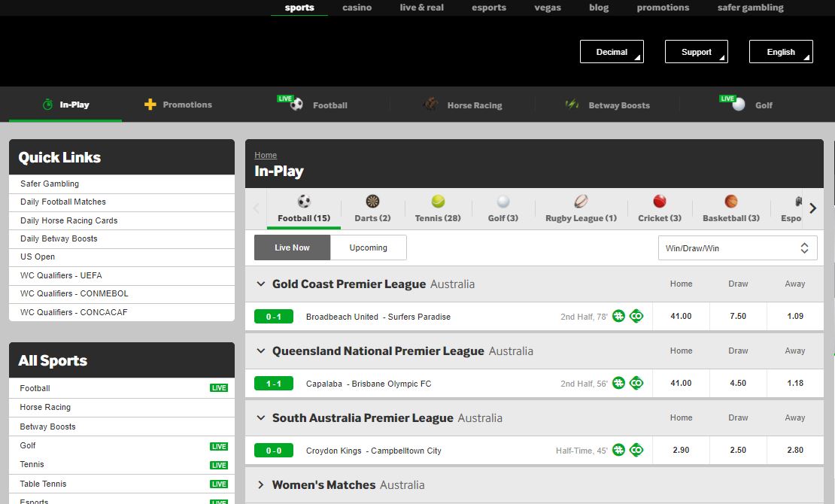Image resolution: width=835 pixels, height=504 pixels.
Task: Select the Cricket ball icon
Action: click(660, 202)
